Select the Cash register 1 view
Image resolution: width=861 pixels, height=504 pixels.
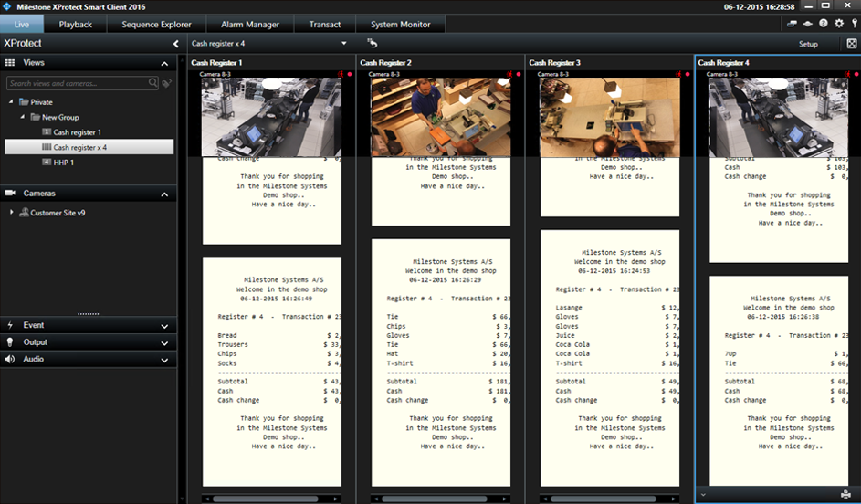[x=72, y=132]
